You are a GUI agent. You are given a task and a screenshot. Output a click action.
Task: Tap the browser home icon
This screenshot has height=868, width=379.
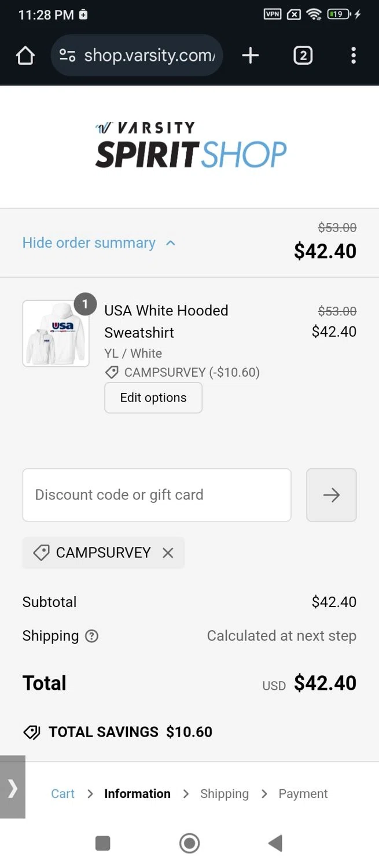[25, 56]
